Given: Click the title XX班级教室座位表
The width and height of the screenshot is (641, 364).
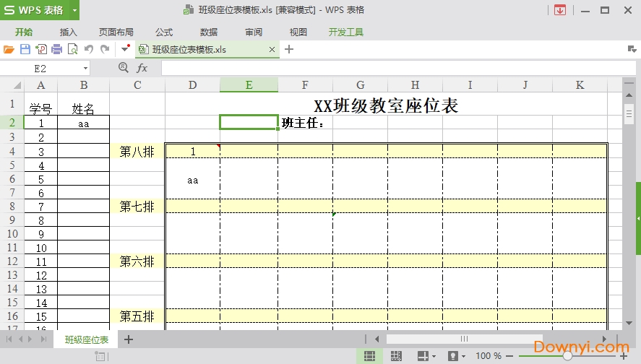Looking at the screenshot, I should [x=386, y=105].
